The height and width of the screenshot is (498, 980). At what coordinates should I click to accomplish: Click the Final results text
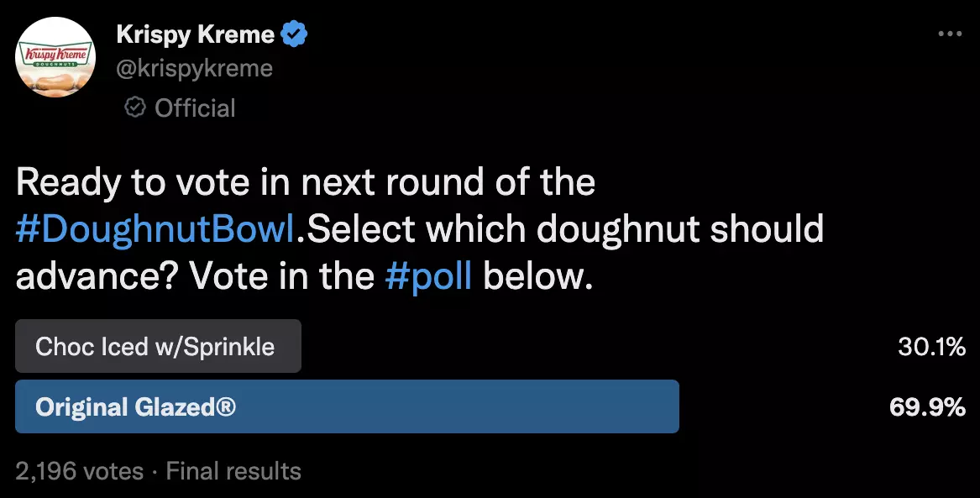pyautogui.click(x=233, y=471)
